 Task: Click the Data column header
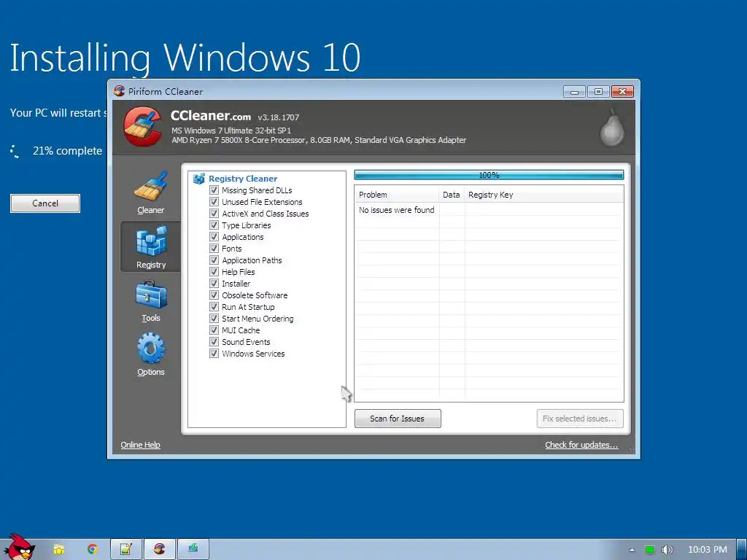click(x=451, y=195)
